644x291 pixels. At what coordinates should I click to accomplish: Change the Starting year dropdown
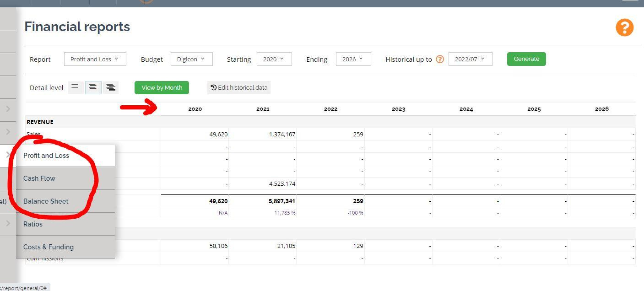point(274,59)
